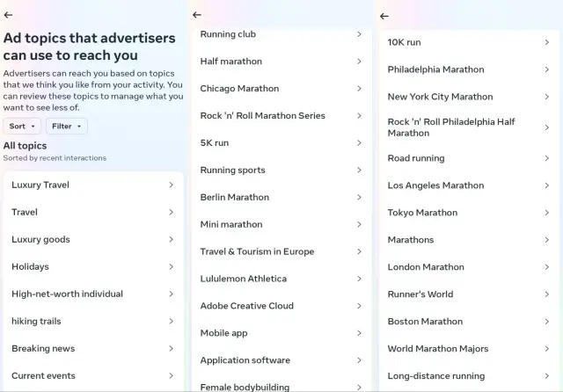Screen dimensions: 563x392
Task: Tap chevron beside Lululemon Athletica
Action: pyautogui.click(x=359, y=279)
